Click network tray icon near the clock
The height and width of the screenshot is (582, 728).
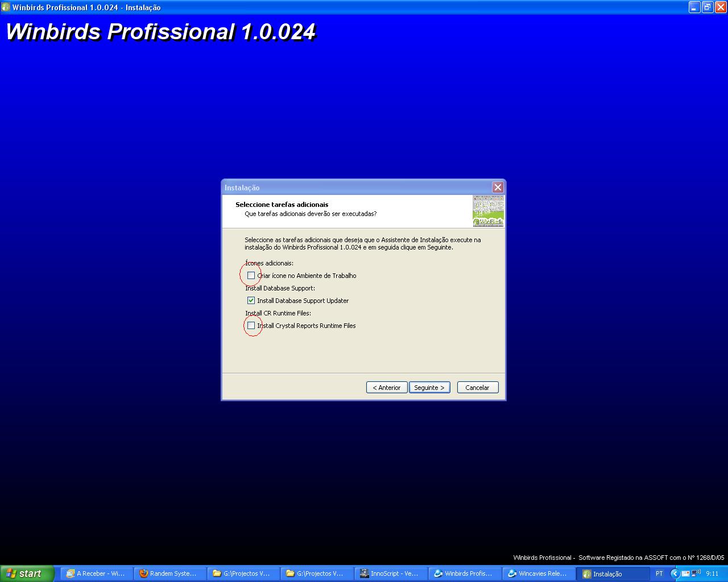pos(696,573)
